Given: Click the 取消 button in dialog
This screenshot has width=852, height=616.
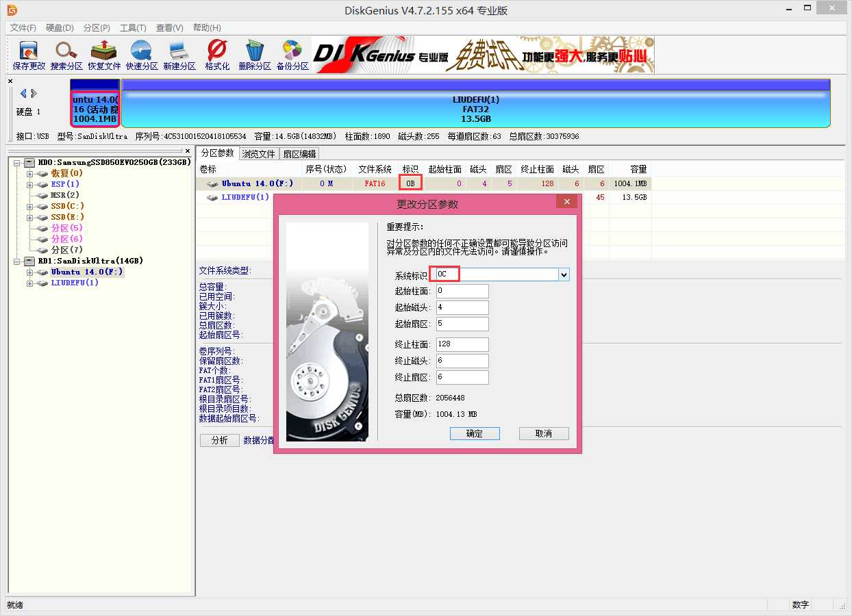Looking at the screenshot, I should [x=544, y=433].
